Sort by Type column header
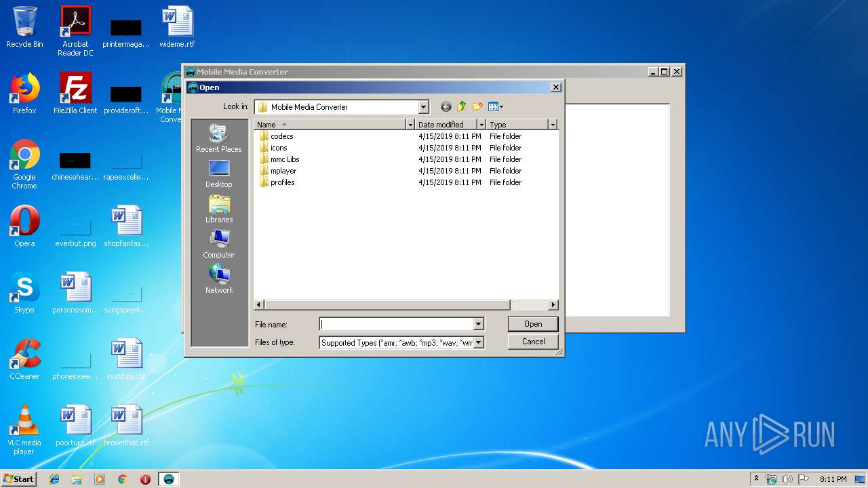 pos(517,125)
